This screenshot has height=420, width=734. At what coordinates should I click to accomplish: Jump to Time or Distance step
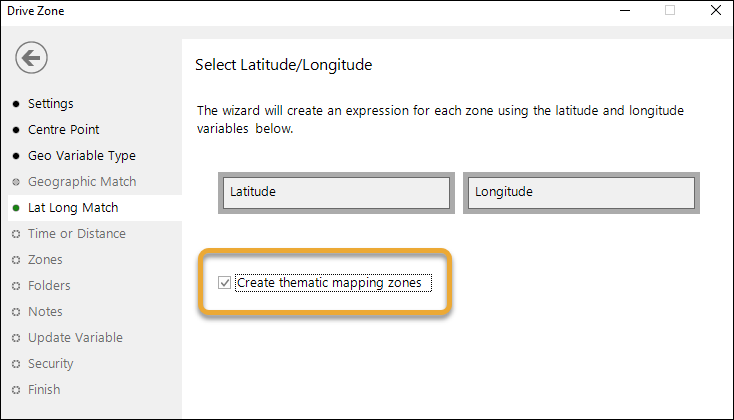click(77, 234)
